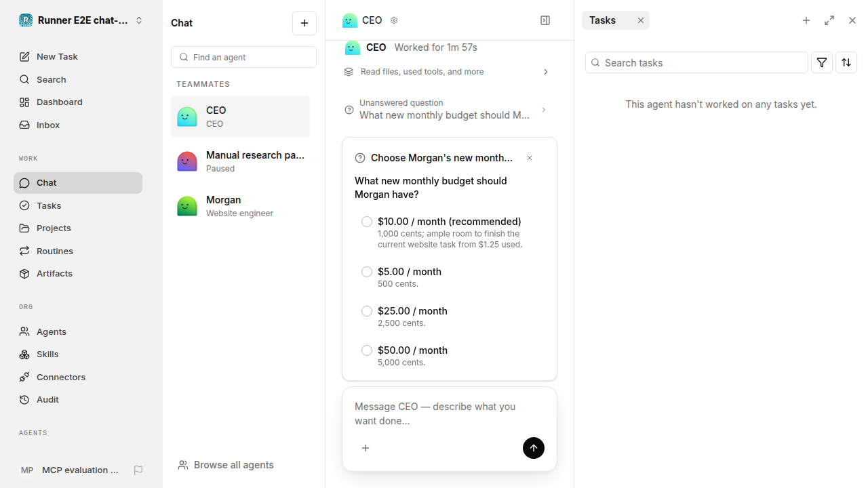Image resolution: width=868 pixels, height=488 pixels.
Task: Click the Connectors plug icon
Action: [24, 377]
